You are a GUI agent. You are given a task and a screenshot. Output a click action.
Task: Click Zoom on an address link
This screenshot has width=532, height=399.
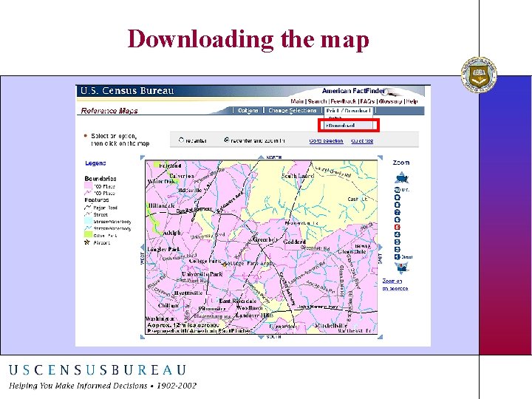[x=395, y=284]
